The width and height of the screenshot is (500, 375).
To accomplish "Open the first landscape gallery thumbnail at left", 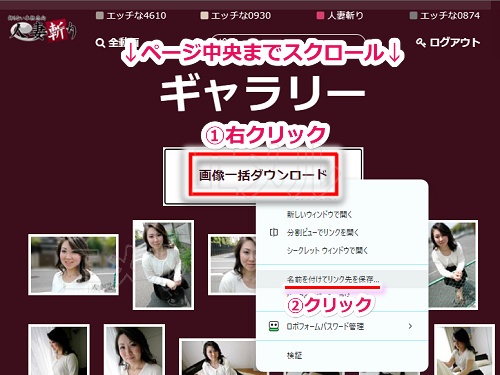I will 73,264.
